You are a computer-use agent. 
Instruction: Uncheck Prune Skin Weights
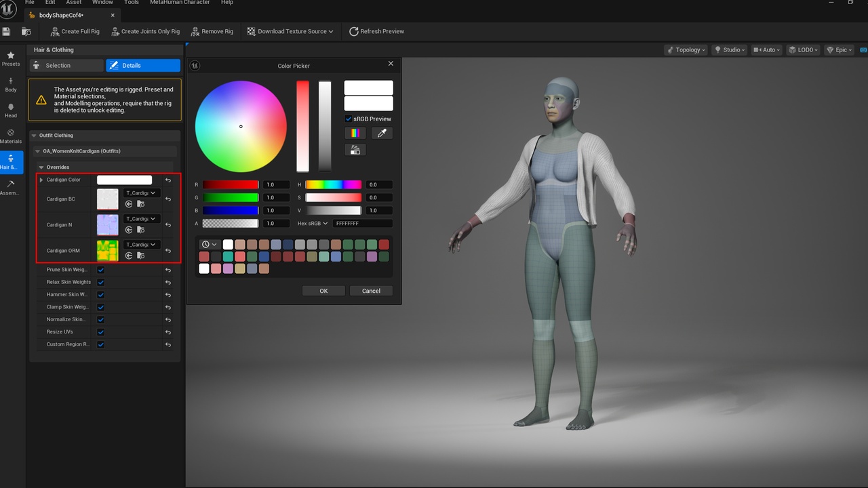point(101,270)
